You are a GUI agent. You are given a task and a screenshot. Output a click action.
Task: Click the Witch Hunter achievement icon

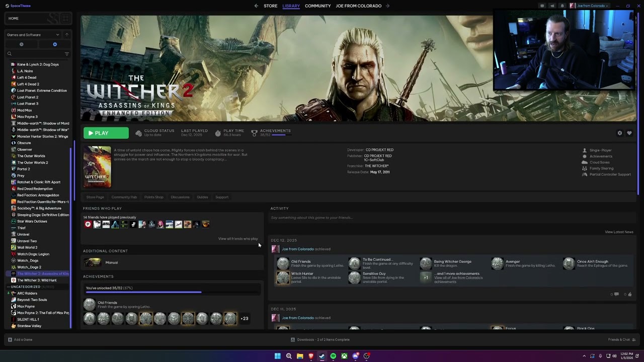click(283, 278)
